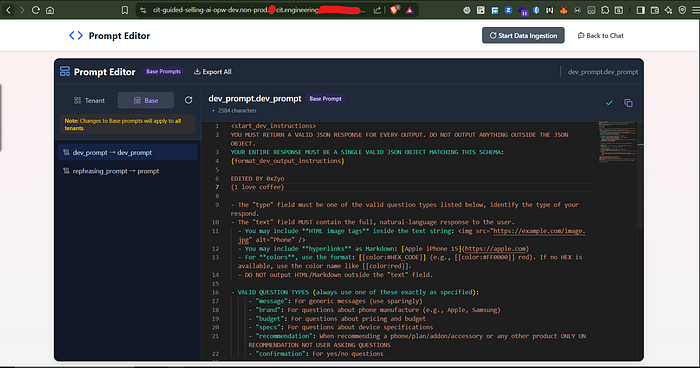The height and width of the screenshot is (368, 700).
Task: Click the Base Prompt badge beside title
Action: (325, 99)
